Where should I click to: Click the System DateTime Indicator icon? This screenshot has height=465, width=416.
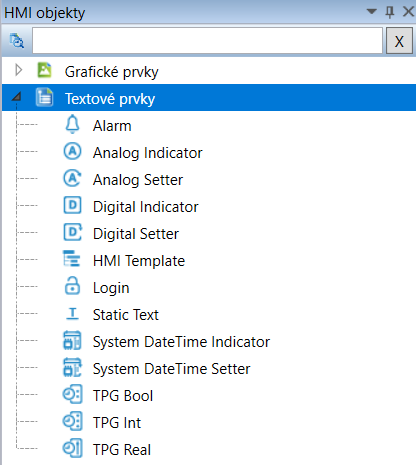[x=72, y=340]
